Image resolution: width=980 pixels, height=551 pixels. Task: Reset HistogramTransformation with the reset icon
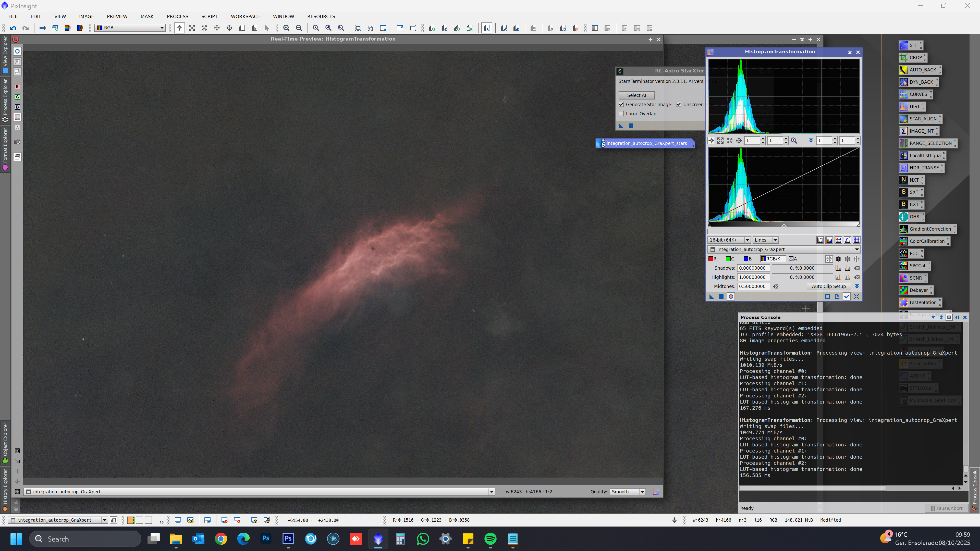[x=856, y=297]
